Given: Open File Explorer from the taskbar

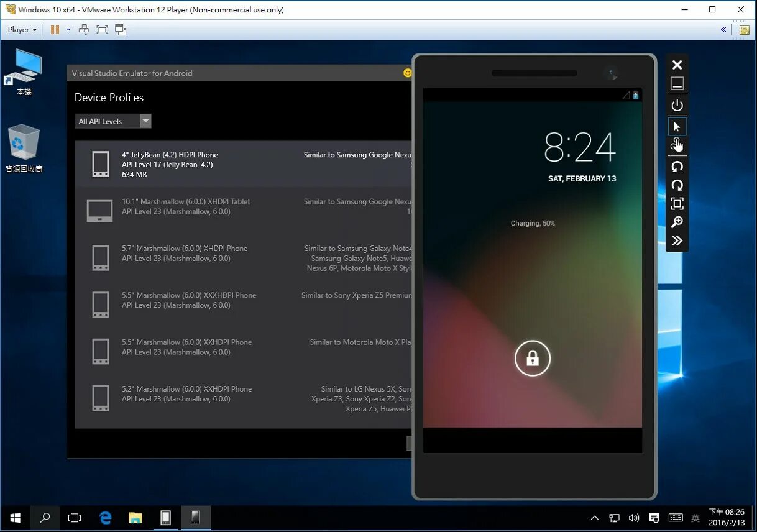Looking at the screenshot, I should [x=135, y=518].
